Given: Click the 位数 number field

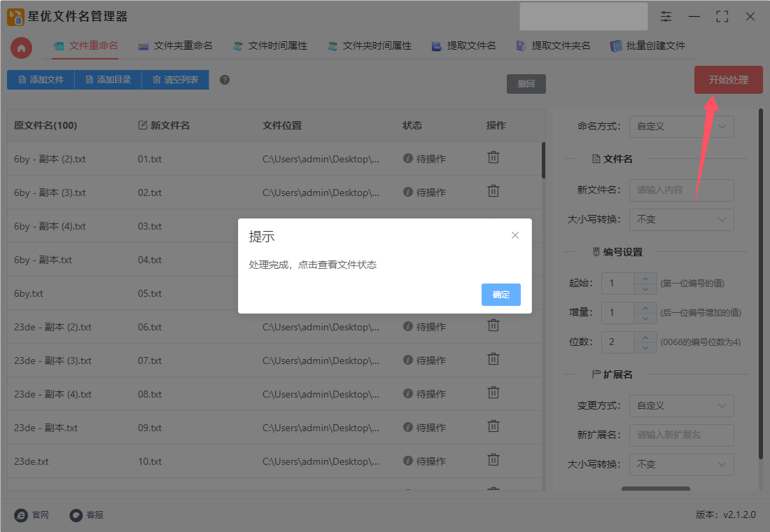Looking at the screenshot, I should (x=618, y=342).
